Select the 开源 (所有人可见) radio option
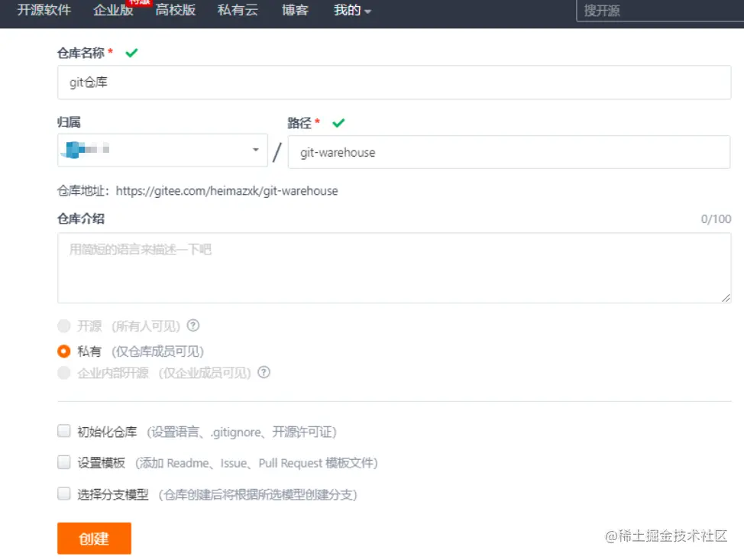Image resolution: width=744 pixels, height=560 pixels. (63, 326)
